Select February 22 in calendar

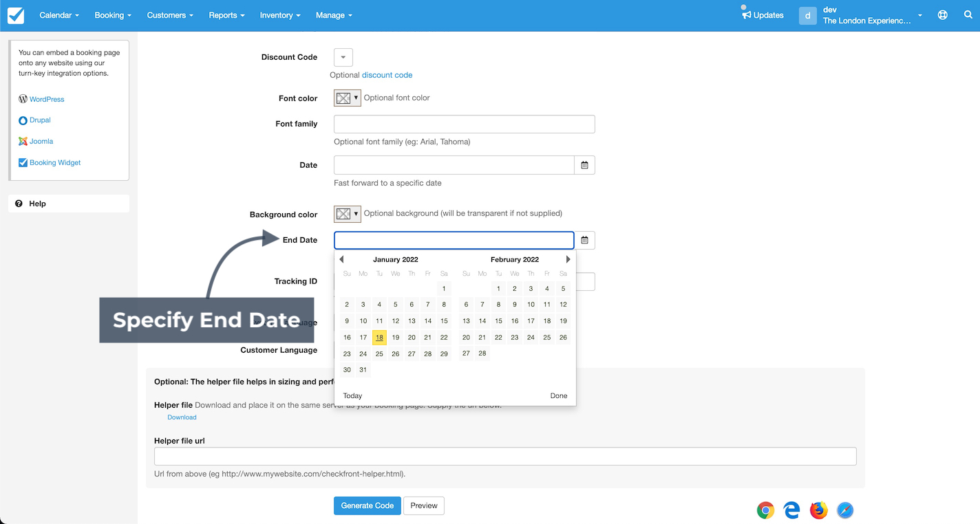click(498, 337)
